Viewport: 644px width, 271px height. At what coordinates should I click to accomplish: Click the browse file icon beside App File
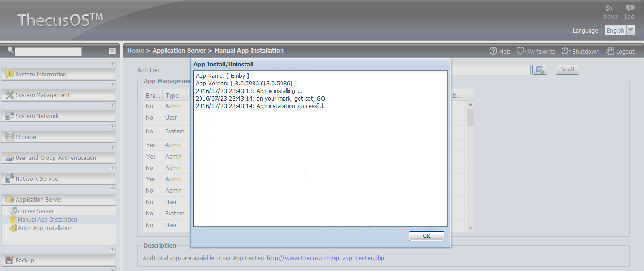click(540, 70)
